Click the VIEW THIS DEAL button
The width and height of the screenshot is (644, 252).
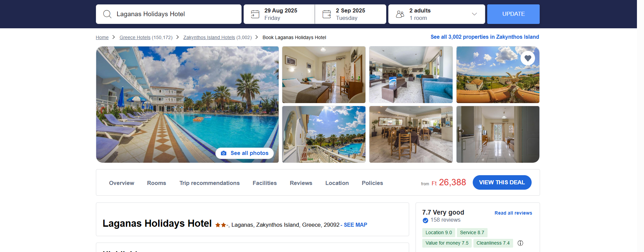pyautogui.click(x=502, y=182)
